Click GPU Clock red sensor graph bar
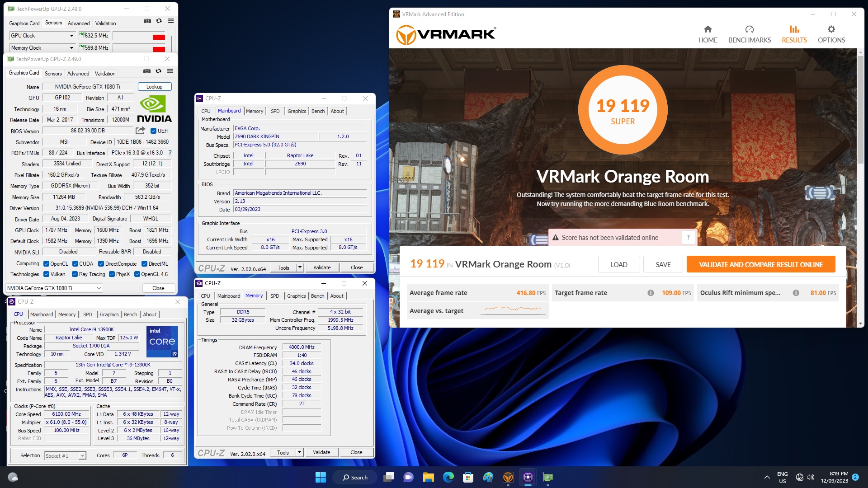The image size is (868, 488). pyautogui.click(x=159, y=37)
